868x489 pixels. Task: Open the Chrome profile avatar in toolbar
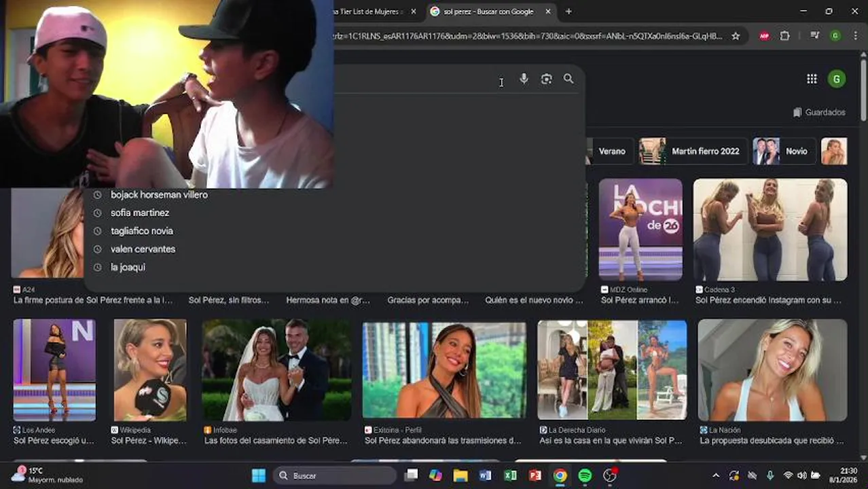835,36
